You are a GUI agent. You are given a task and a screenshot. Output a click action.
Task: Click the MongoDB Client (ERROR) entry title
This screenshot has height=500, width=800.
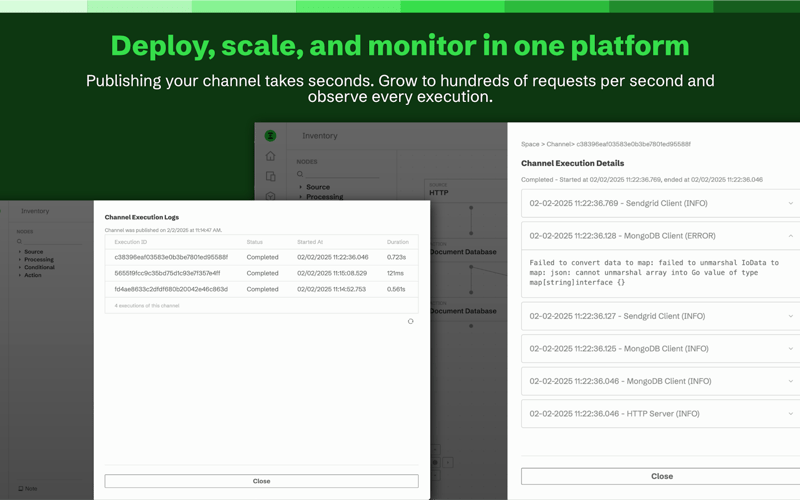pos(622,236)
